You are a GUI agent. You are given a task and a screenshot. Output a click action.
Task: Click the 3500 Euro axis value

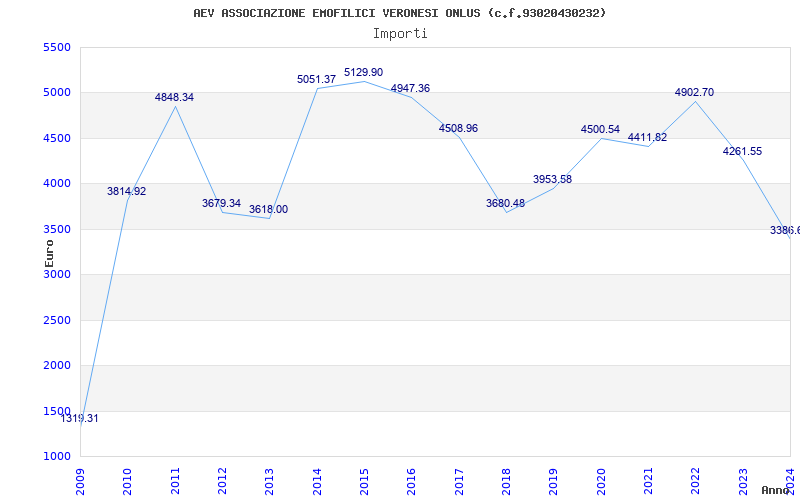click(57, 229)
